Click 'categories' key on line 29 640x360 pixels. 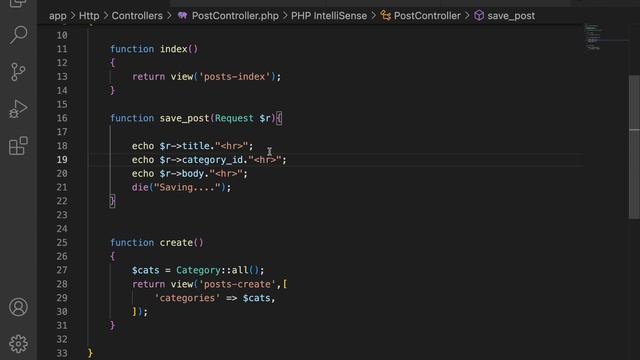point(187,298)
